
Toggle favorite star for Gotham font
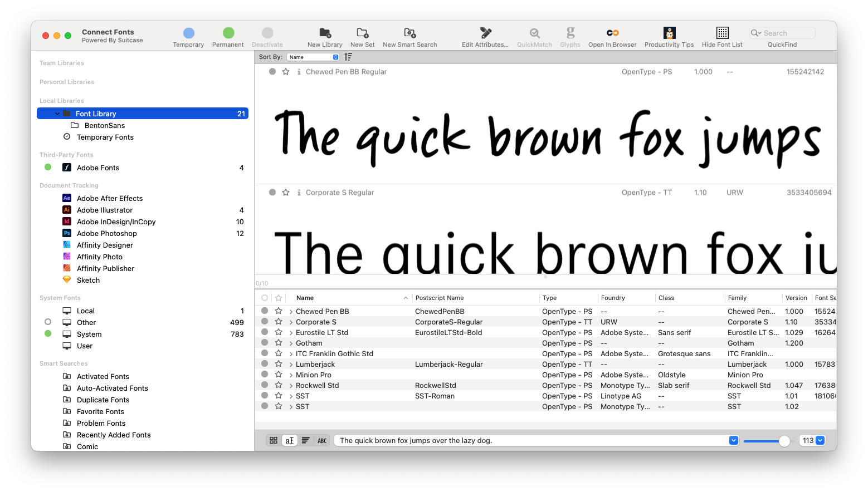tap(279, 343)
